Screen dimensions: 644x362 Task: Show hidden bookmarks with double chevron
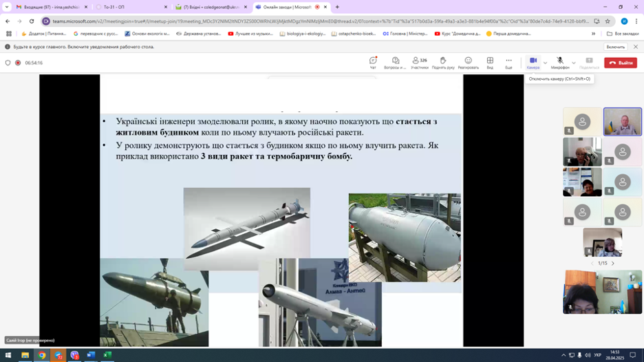click(x=593, y=34)
